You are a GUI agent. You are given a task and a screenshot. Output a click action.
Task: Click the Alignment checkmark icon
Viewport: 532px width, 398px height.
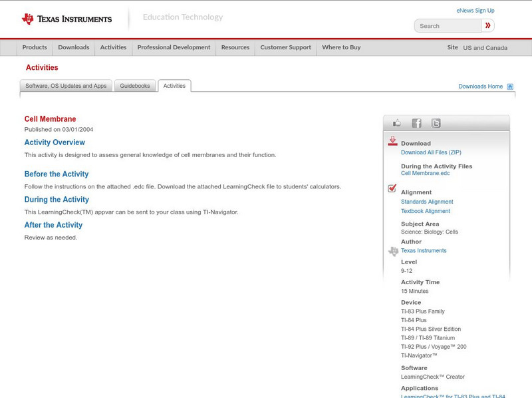[392, 189]
